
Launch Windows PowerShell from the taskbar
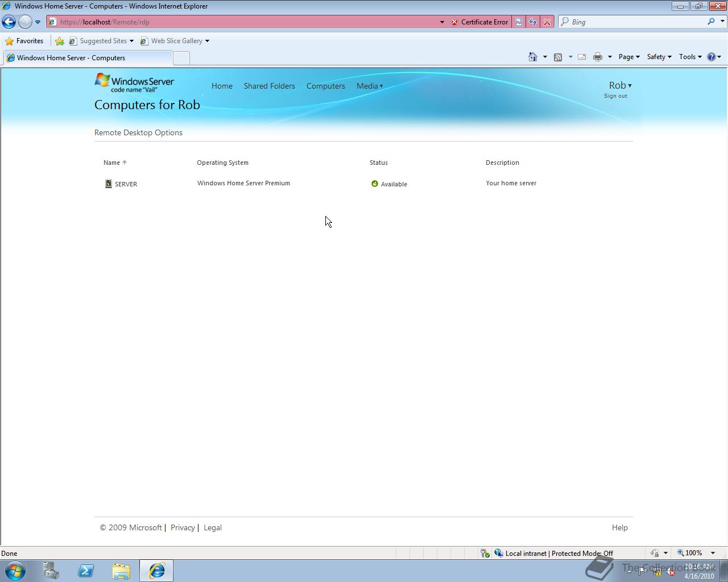pyautogui.click(x=86, y=571)
